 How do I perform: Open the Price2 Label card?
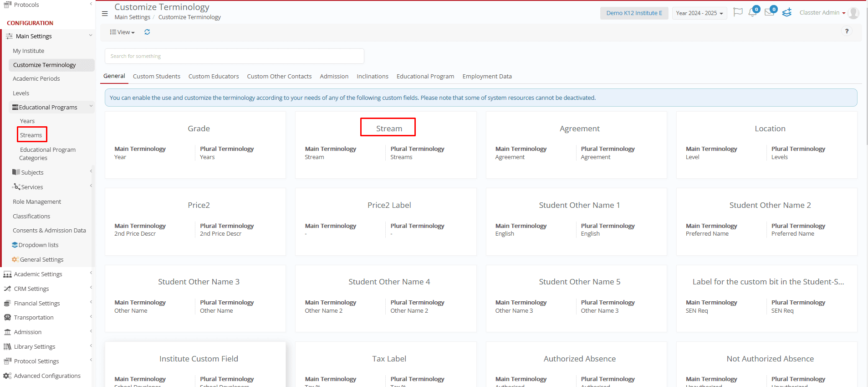pyautogui.click(x=386, y=222)
